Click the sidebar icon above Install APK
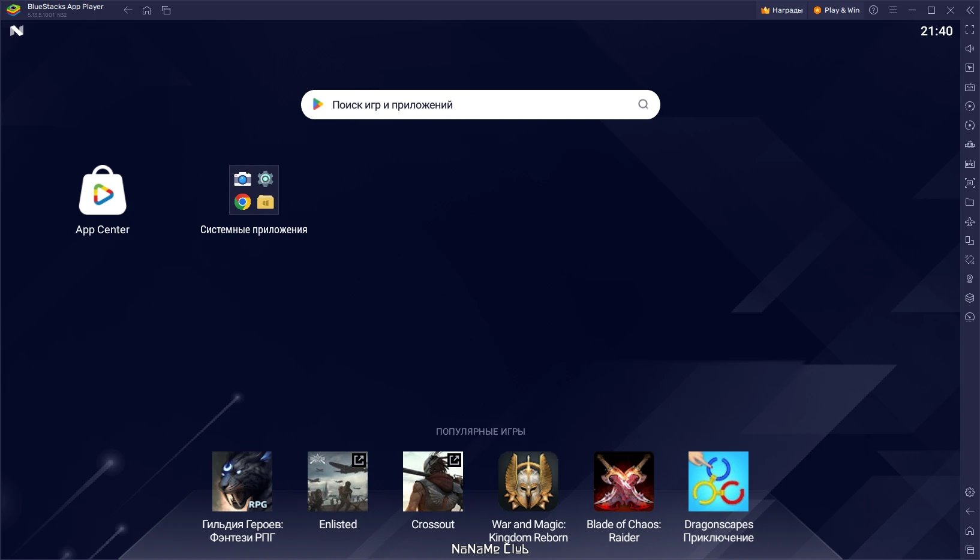980x560 pixels. point(970,144)
